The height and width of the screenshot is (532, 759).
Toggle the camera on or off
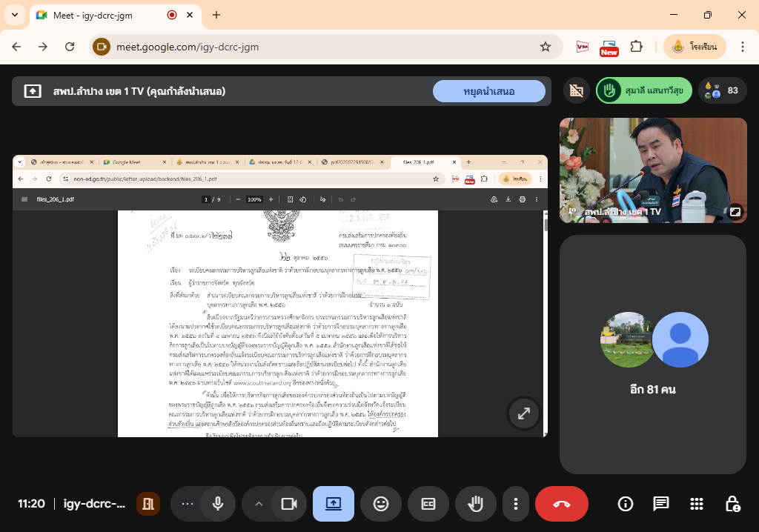[x=288, y=504]
